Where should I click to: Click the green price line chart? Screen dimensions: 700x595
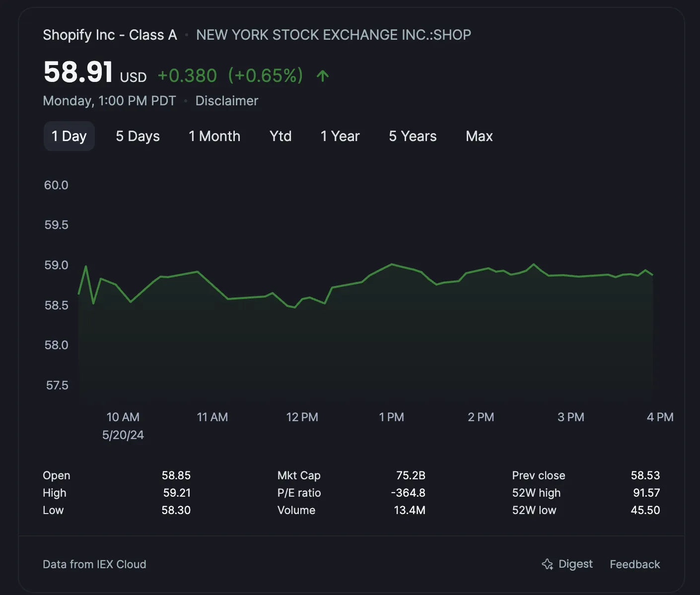tap(365, 286)
